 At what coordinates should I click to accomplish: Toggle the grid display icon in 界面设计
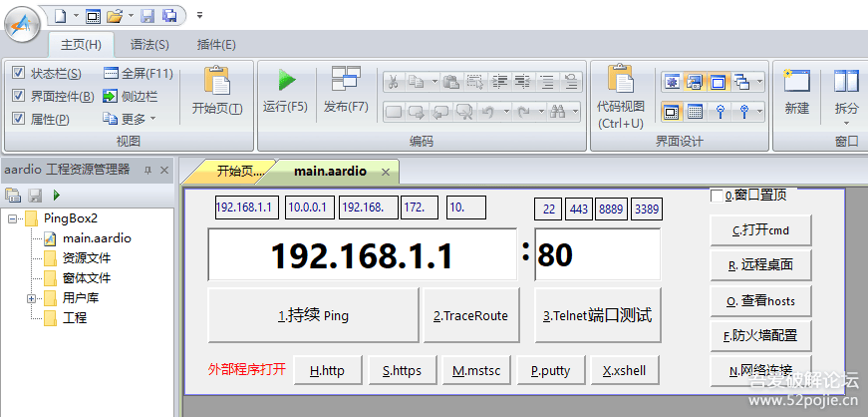click(695, 112)
